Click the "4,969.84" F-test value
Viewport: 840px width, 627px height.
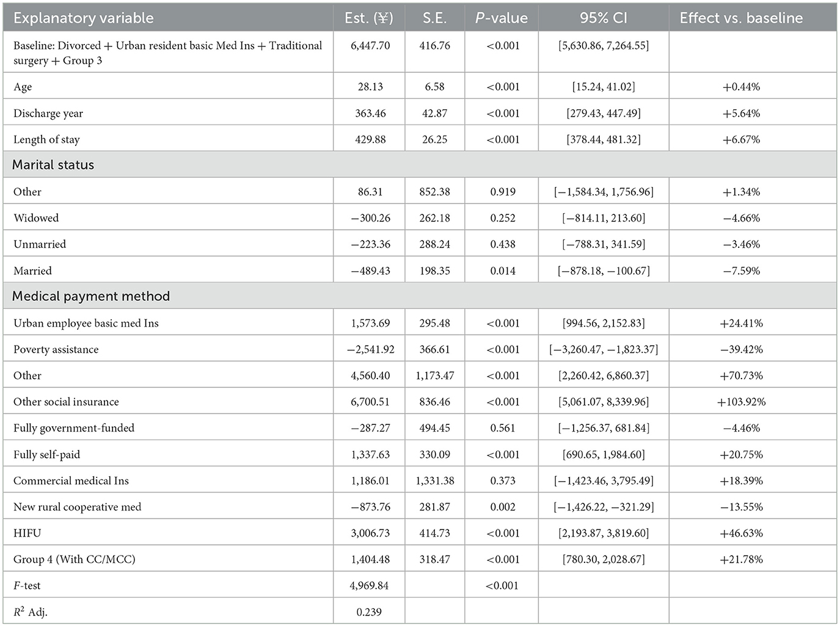click(370, 586)
